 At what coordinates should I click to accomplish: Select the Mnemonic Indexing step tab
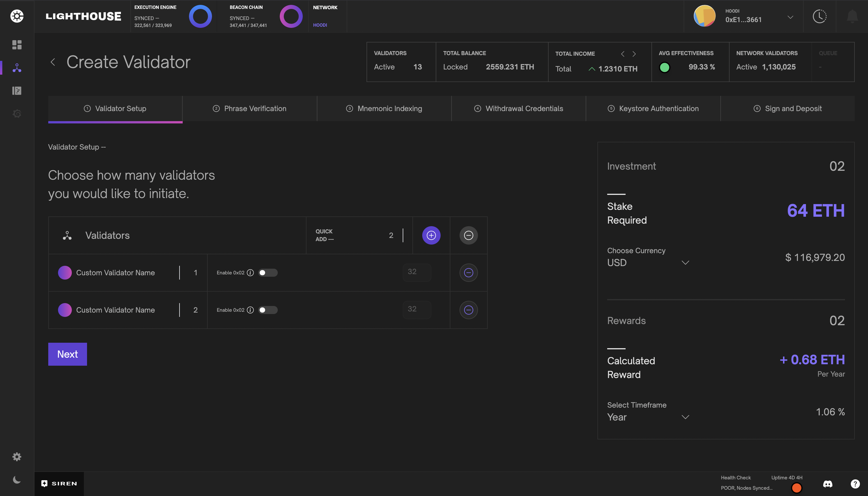click(384, 109)
